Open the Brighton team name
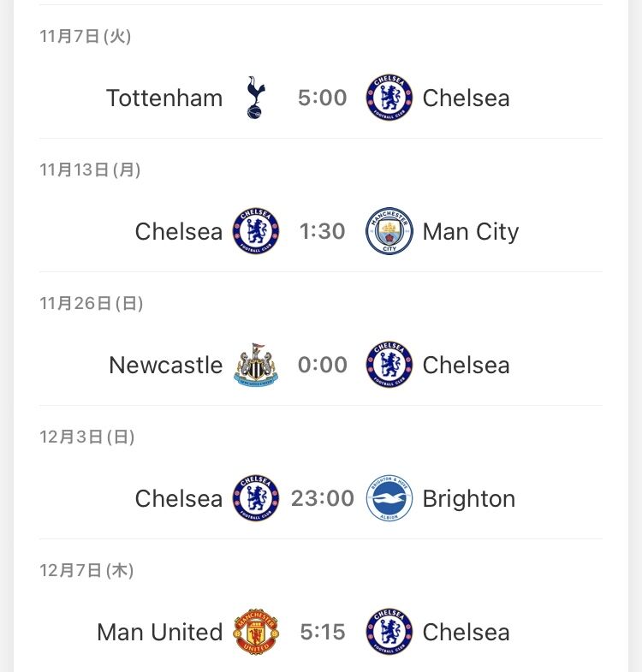Image resolution: width=642 pixels, height=672 pixels. (469, 499)
